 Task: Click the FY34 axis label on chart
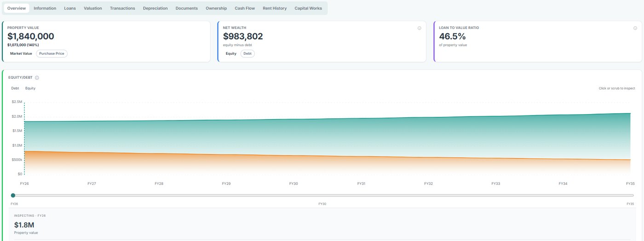563,184
